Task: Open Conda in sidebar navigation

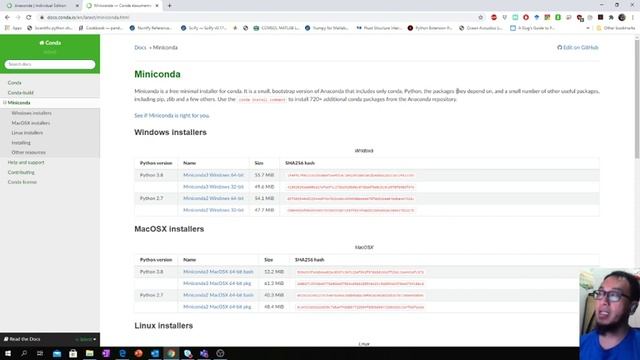Action: click(x=14, y=83)
